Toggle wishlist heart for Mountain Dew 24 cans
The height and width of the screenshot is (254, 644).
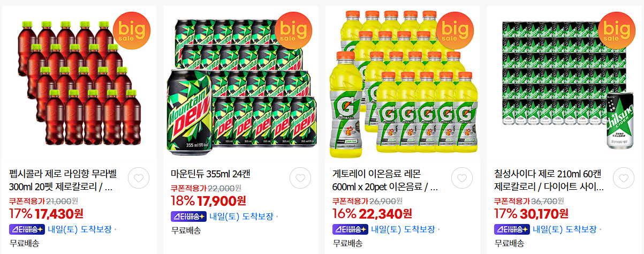click(300, 178)
